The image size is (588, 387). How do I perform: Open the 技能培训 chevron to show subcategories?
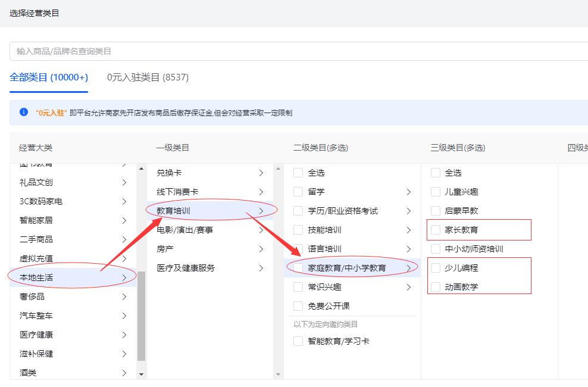(x=408, y=230)
